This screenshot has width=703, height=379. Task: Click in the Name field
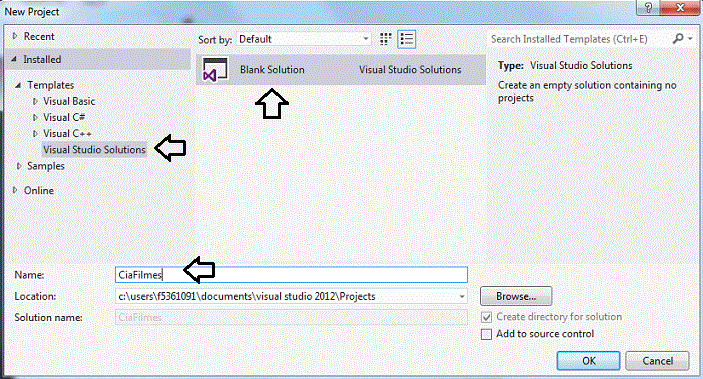click(291, 274)
